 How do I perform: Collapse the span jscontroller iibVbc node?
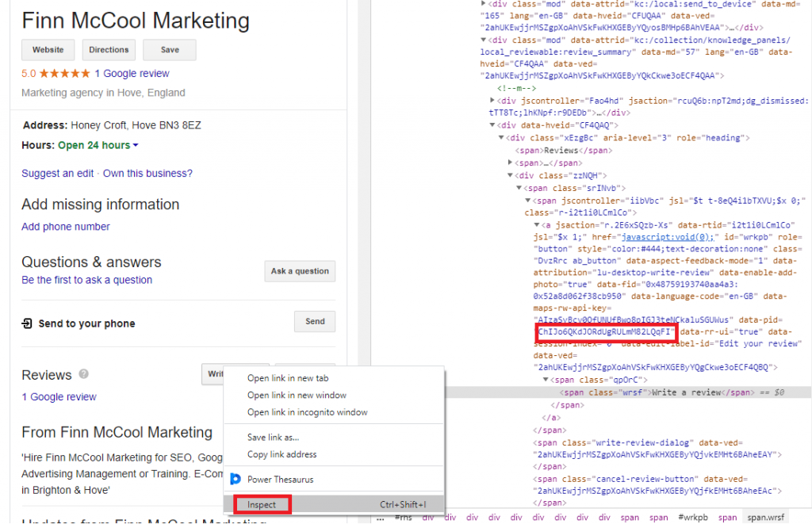(x=527, y=201)
